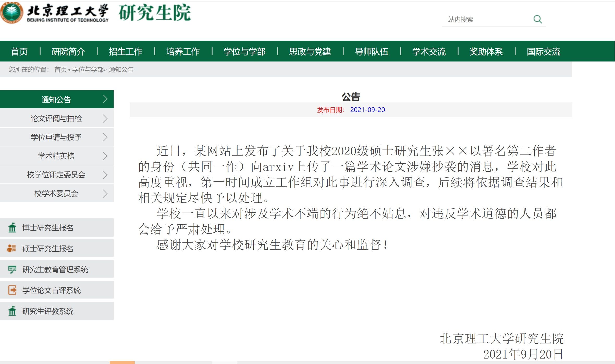Select 校学位评定委员会 in the sidebar

click(x=57, y=175)
